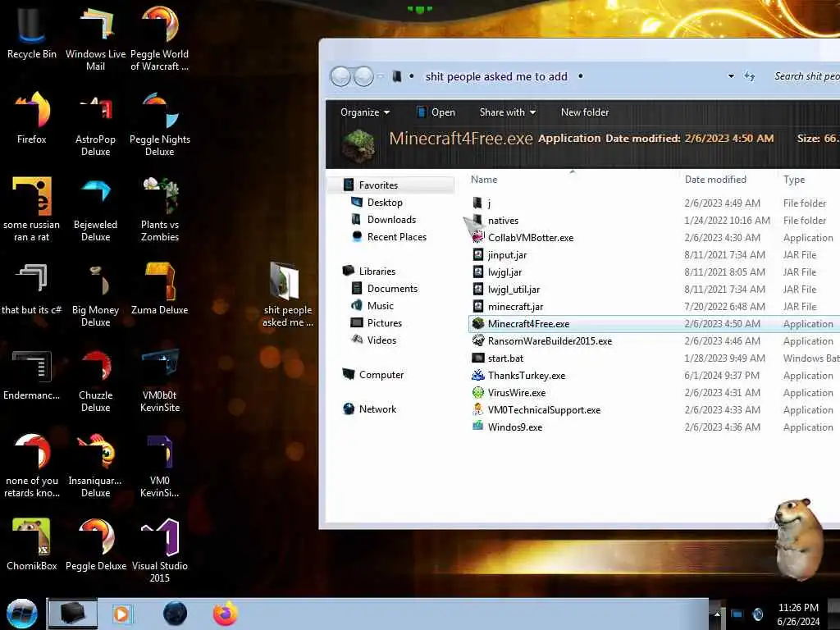Open the media player taskbar icon
The width and height of the screenshot is (840, 630).
[x=121, y=614]
